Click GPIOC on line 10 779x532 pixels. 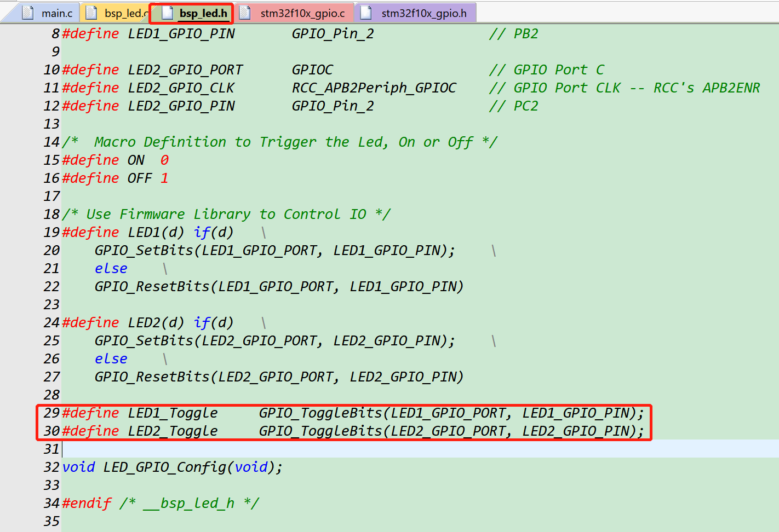point(312,70)
